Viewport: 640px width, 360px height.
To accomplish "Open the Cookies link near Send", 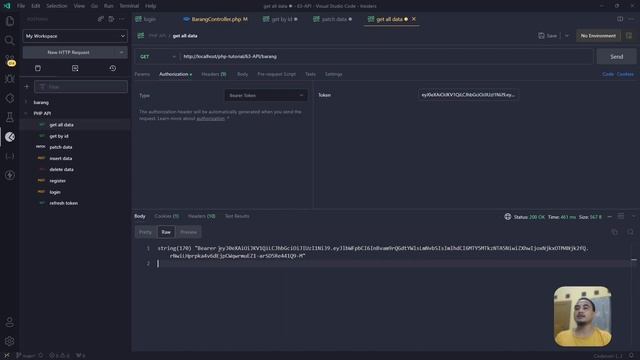I will pyautogui.click(x=625, y=74).
